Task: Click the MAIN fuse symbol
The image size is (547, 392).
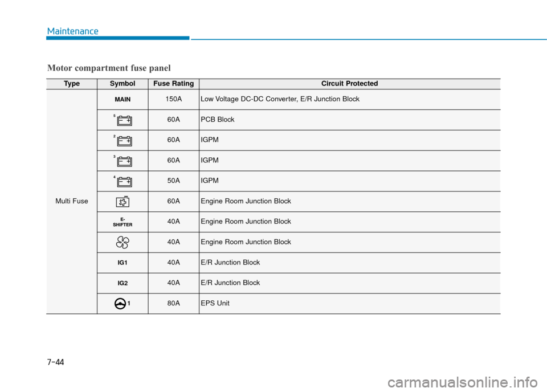Action: pos(123,100)
